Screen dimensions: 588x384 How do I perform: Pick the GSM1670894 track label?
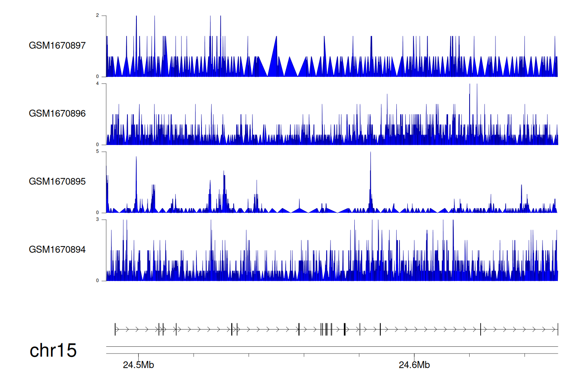(x=57, y=250)
